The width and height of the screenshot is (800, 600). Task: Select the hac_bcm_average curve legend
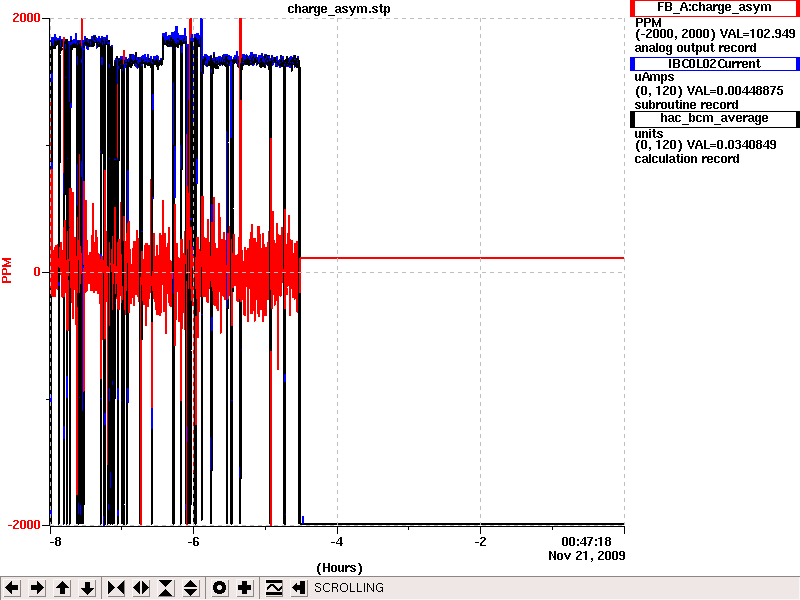point(714,118)
